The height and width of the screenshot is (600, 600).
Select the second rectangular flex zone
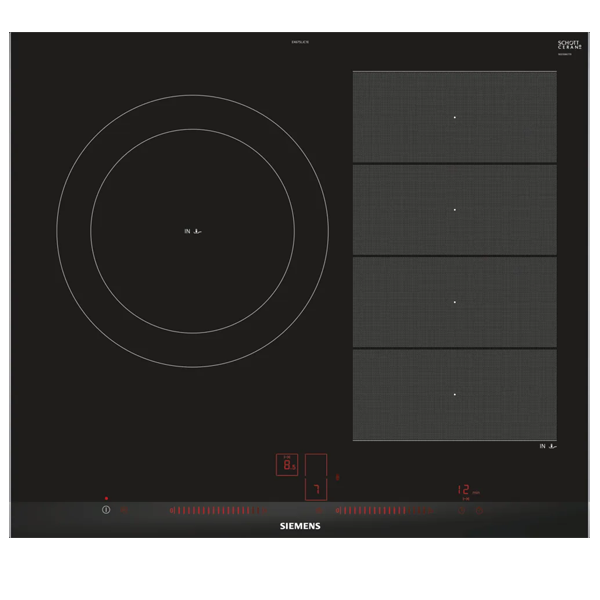pyautogui.click(x=454, y=210)
